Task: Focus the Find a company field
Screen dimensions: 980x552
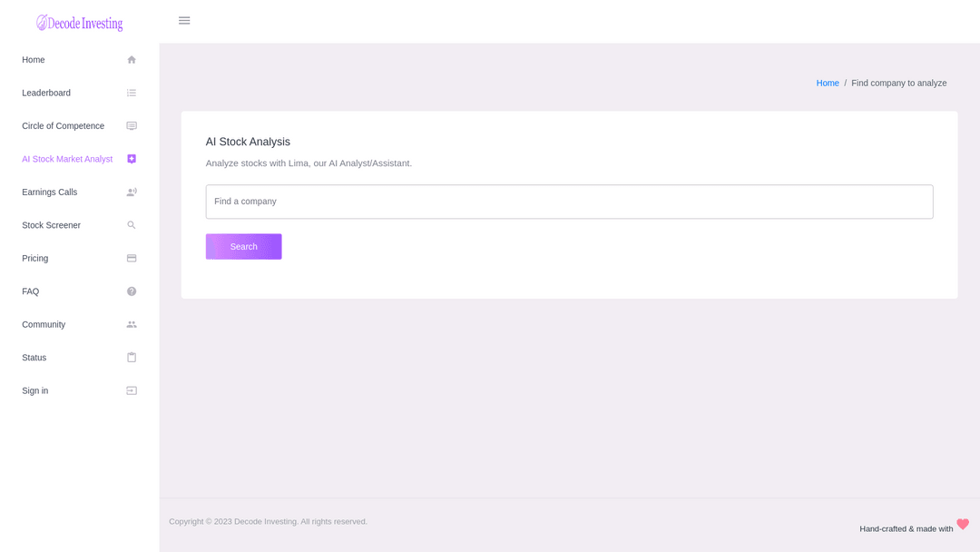Action: 569,202
